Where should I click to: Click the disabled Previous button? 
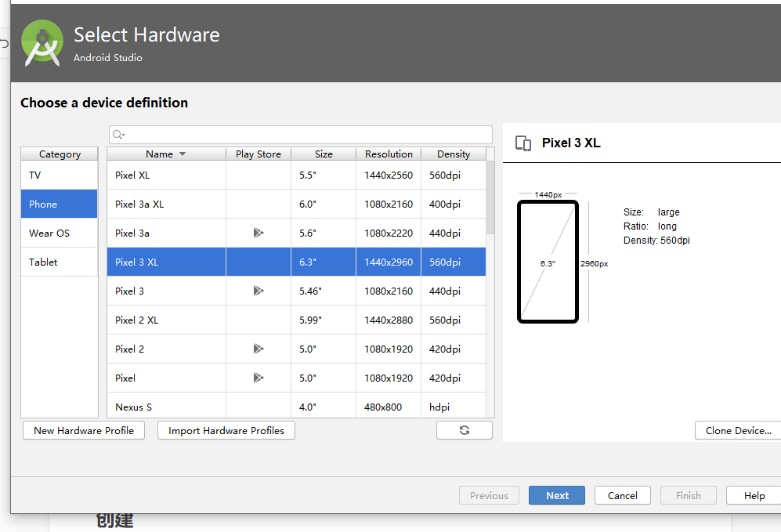pyautogui.click(x=489, y=495)
